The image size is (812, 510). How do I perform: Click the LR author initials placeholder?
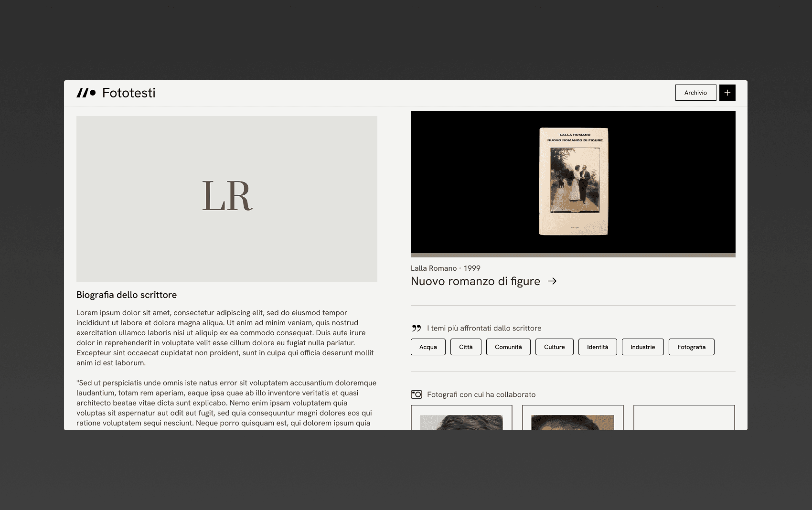click(227, 199)
